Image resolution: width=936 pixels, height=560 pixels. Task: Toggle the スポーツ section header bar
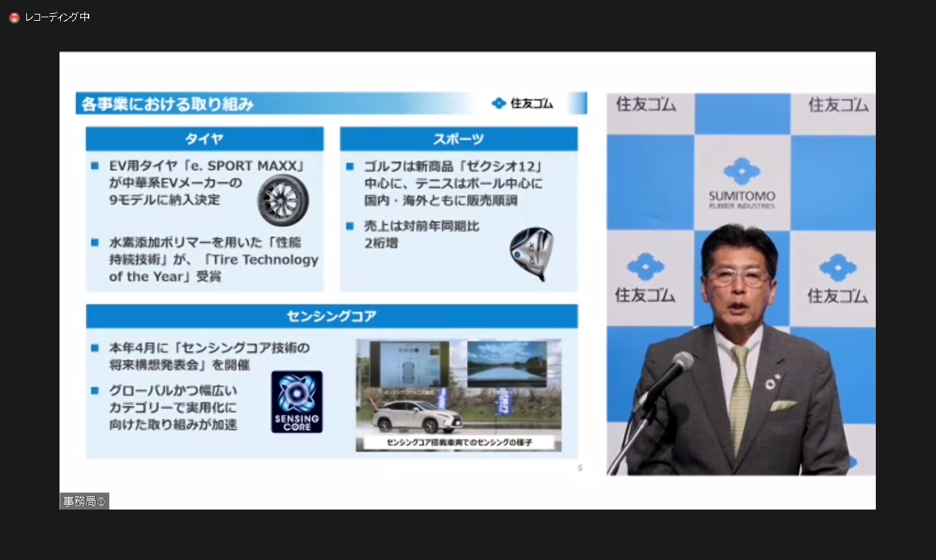459,138
